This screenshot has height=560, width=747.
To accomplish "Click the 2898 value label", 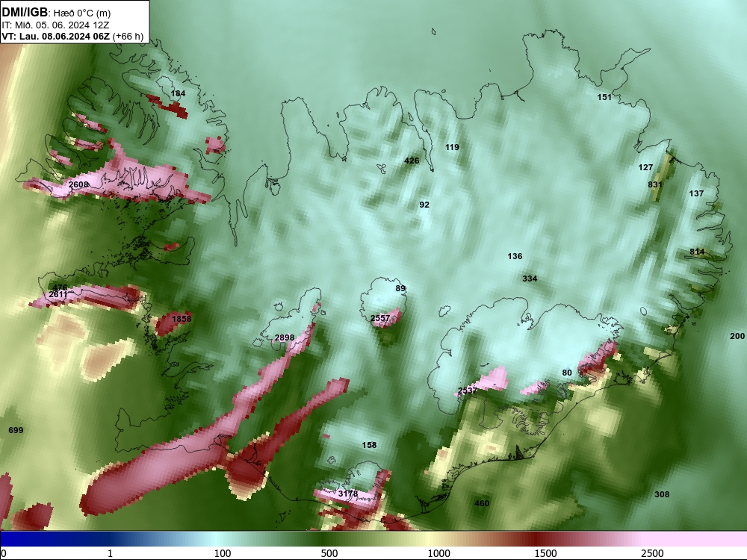I will tap(285, 337).
